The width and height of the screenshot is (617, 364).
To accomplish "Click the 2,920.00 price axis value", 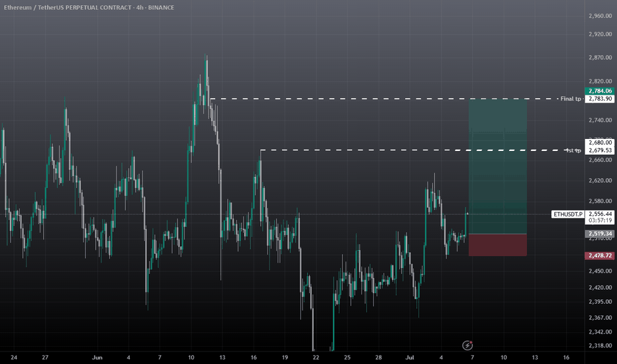I will [600, 34].
